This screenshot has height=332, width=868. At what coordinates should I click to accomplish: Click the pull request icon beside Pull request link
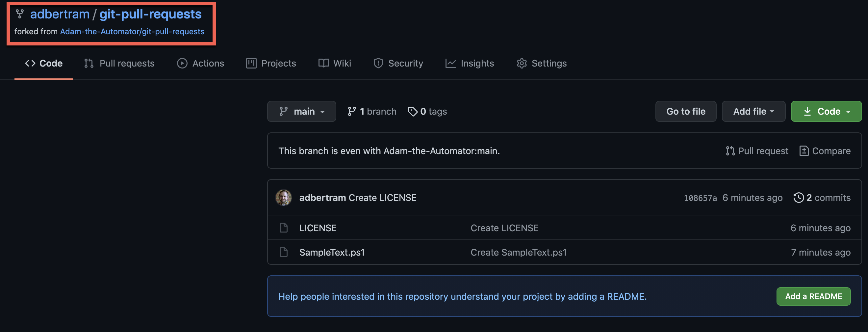[x=730, y=151]
